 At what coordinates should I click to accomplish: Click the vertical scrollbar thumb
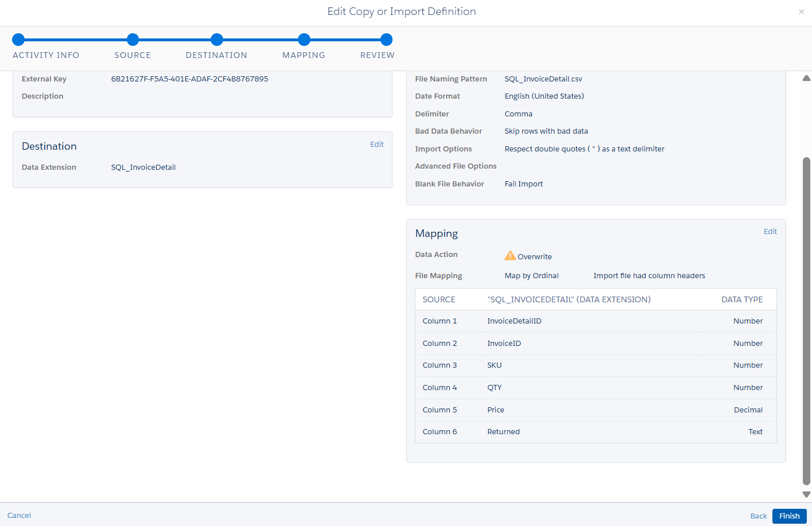pyautogui.click(x=806, y=321)
